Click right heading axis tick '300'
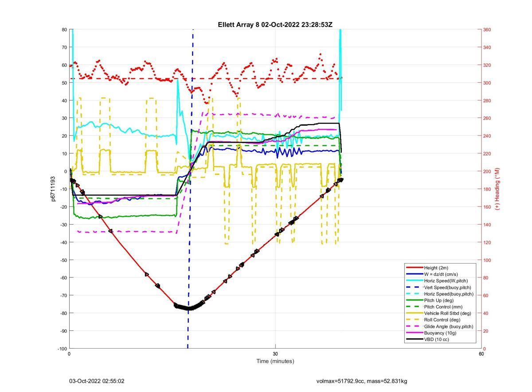The image size is (532, 392). pyautogui.click(x=487, y=83)
